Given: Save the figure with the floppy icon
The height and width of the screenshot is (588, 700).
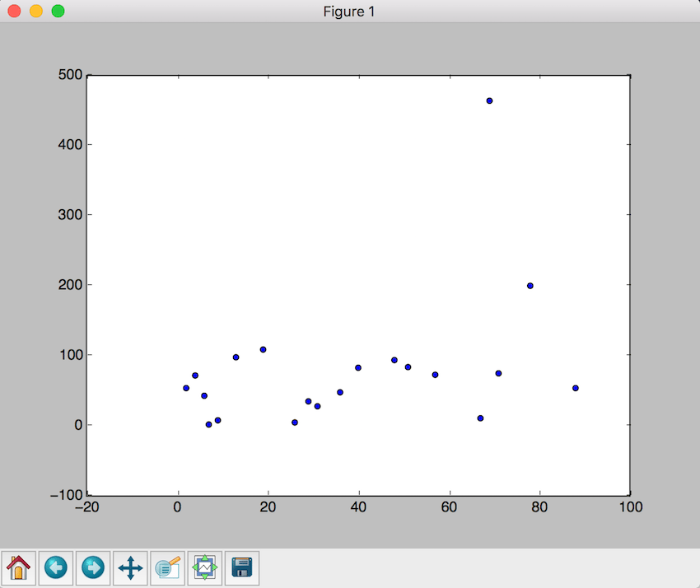Looking at the screenshot, I should coord(242,568).
